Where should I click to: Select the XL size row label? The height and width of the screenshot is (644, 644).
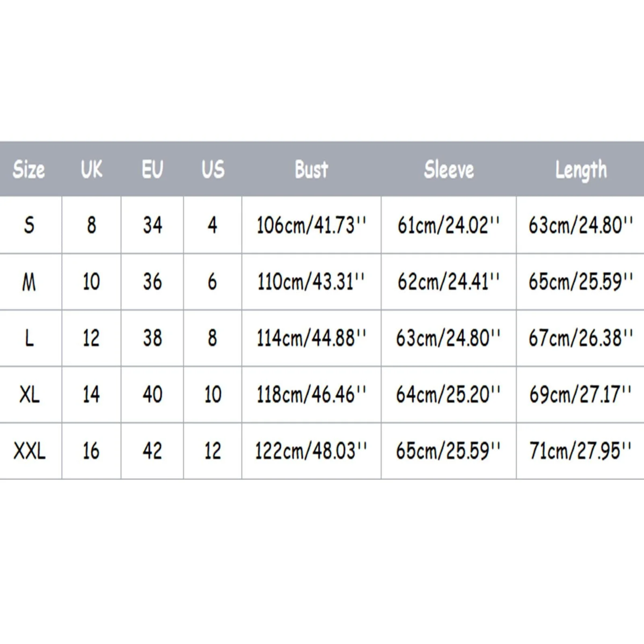[x=29, y=394]
